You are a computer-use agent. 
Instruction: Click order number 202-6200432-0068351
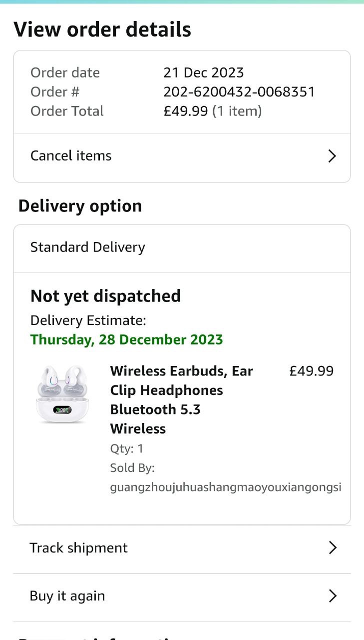tap(239, 92)
